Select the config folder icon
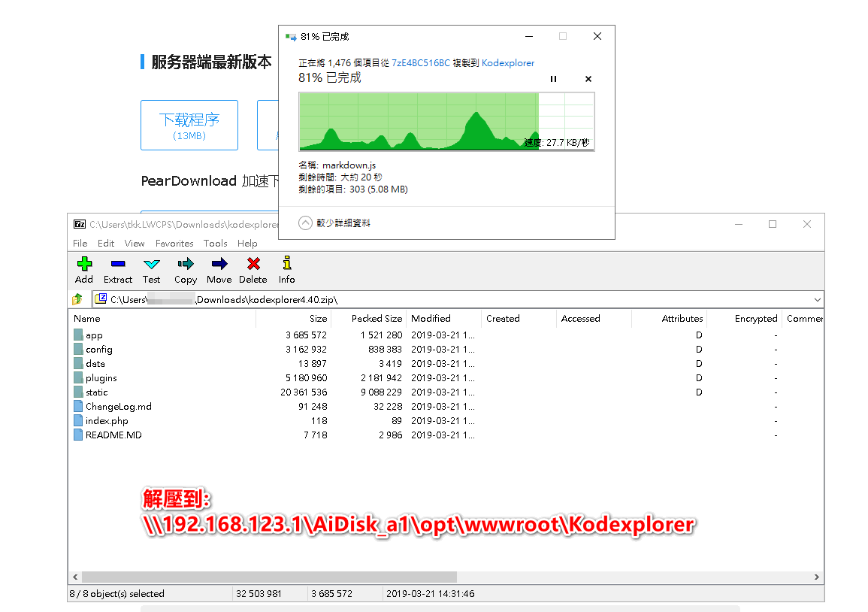 point(78,349)
